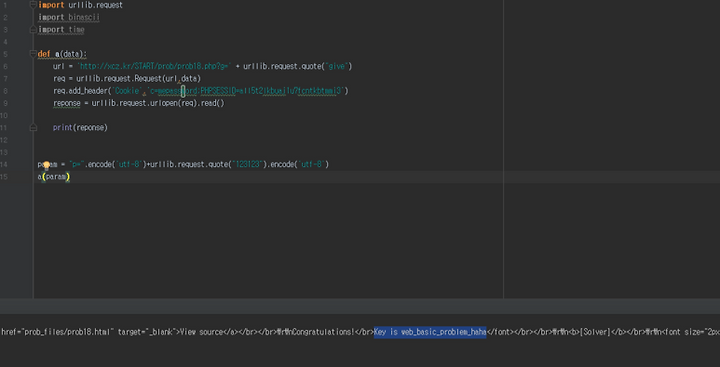
Task: Toggle the fold end marker beside print(reponse)
Action: 33,127
